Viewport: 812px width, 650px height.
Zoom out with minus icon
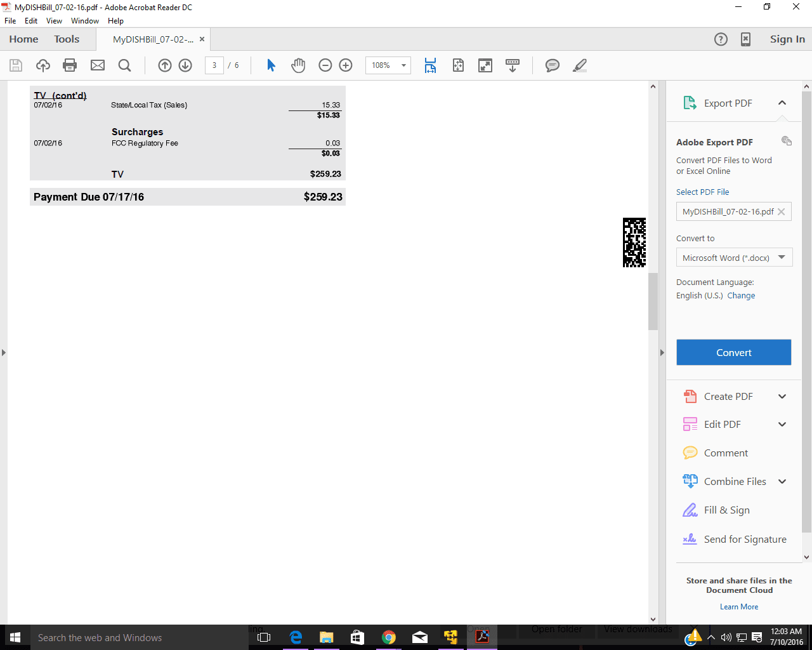tap(325, 65)
